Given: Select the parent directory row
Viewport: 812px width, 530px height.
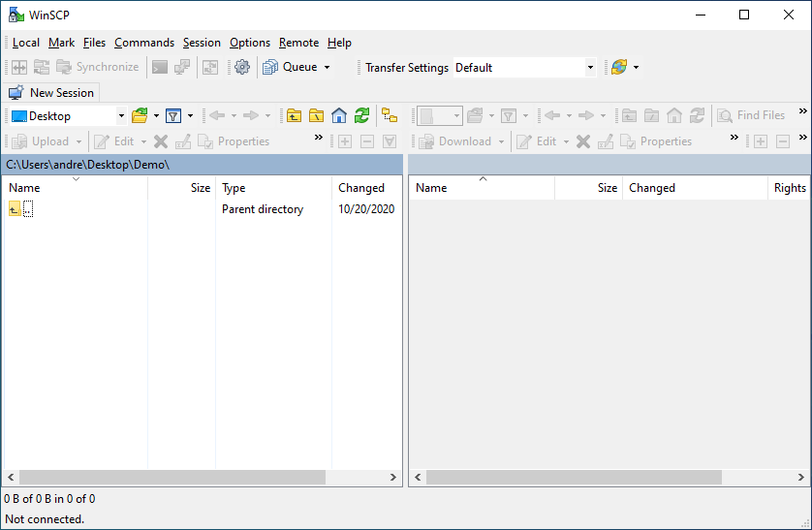Looking at the screenshot, I should (x=202, y=209).
